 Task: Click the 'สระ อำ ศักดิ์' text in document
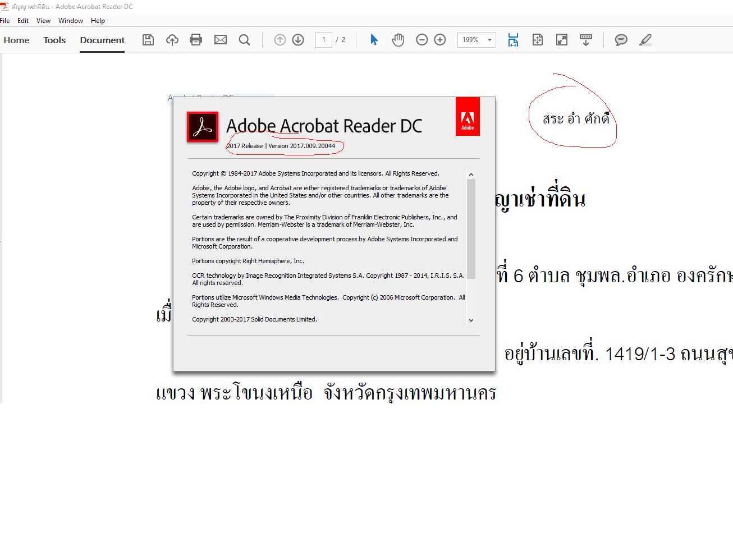click(576, 118)
